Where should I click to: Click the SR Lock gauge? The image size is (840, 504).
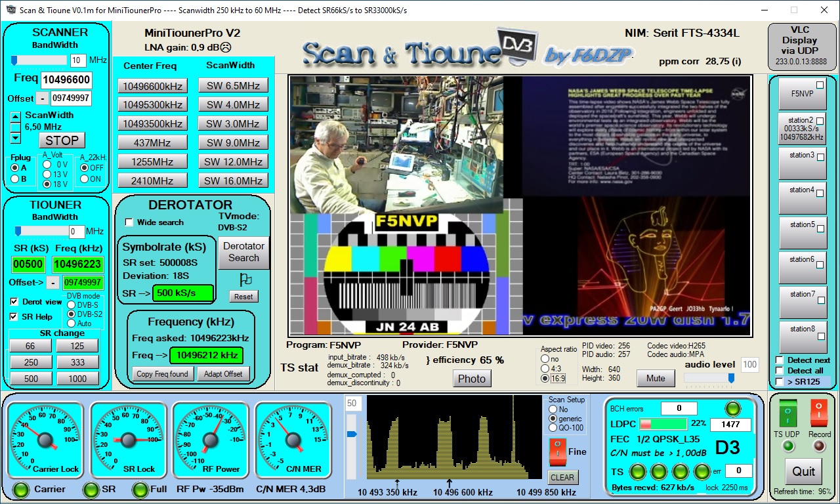128,440
